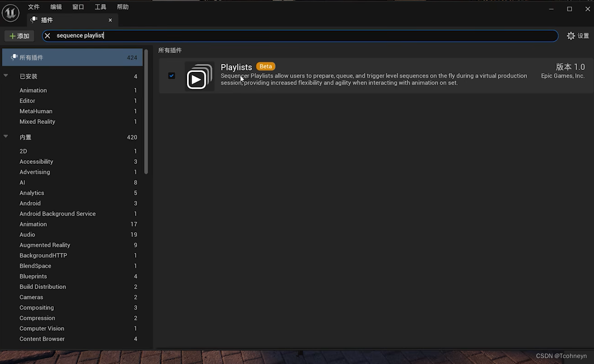Click the Playlists plugin description text
Viewport: 594px width, 364px height.
click(374, 79)
